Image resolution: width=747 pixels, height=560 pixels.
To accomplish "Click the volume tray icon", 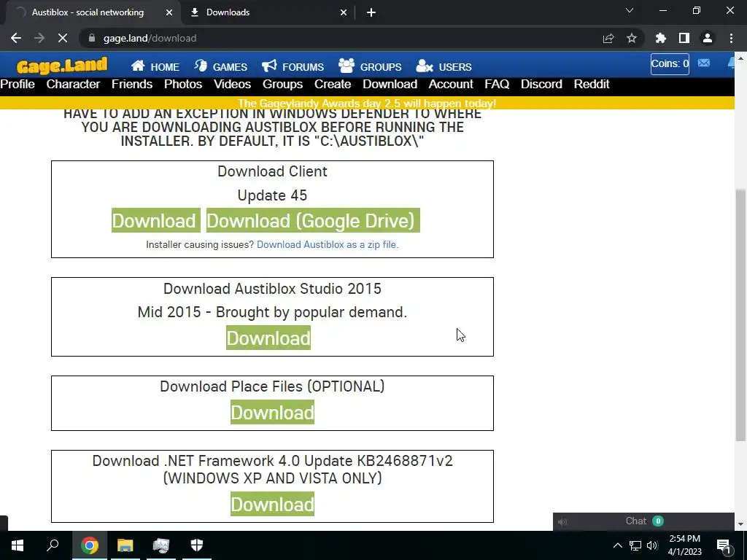I will click(x=652, y=545).
